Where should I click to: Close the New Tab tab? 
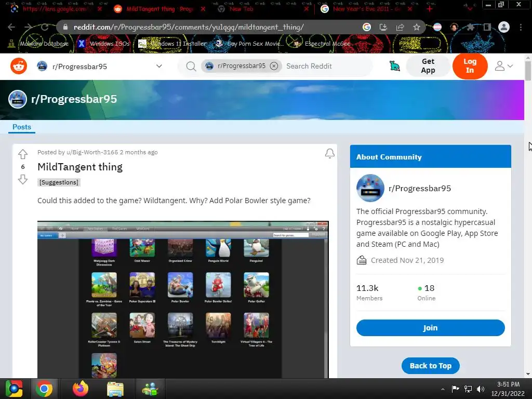pos(306,9)
